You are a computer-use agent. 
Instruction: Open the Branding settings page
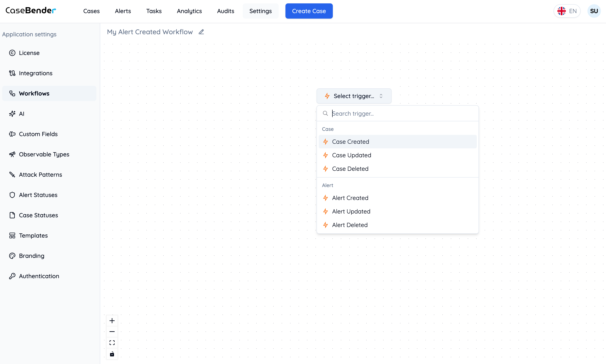pyautogui.click(x=32, y=256)
